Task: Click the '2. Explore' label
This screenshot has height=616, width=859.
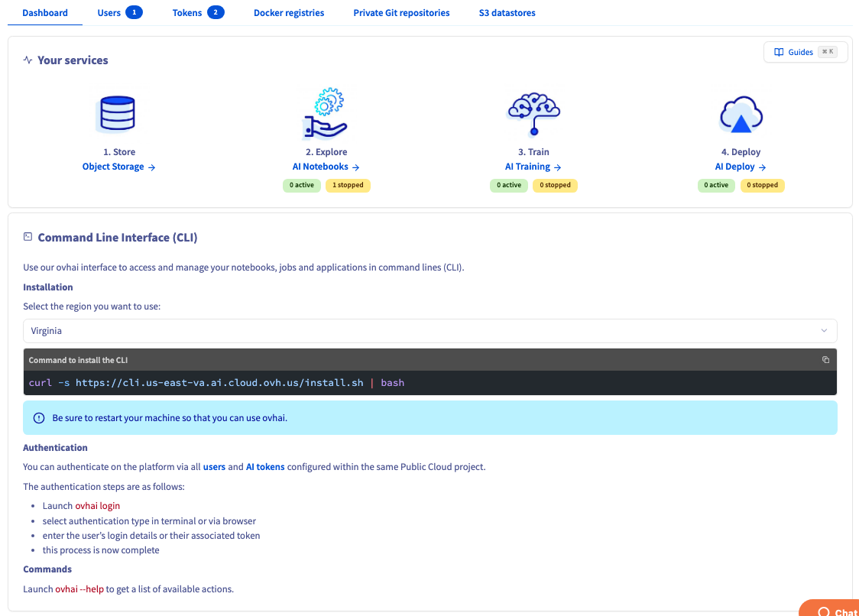Action: pyautogui.click(x=326, y=152)
